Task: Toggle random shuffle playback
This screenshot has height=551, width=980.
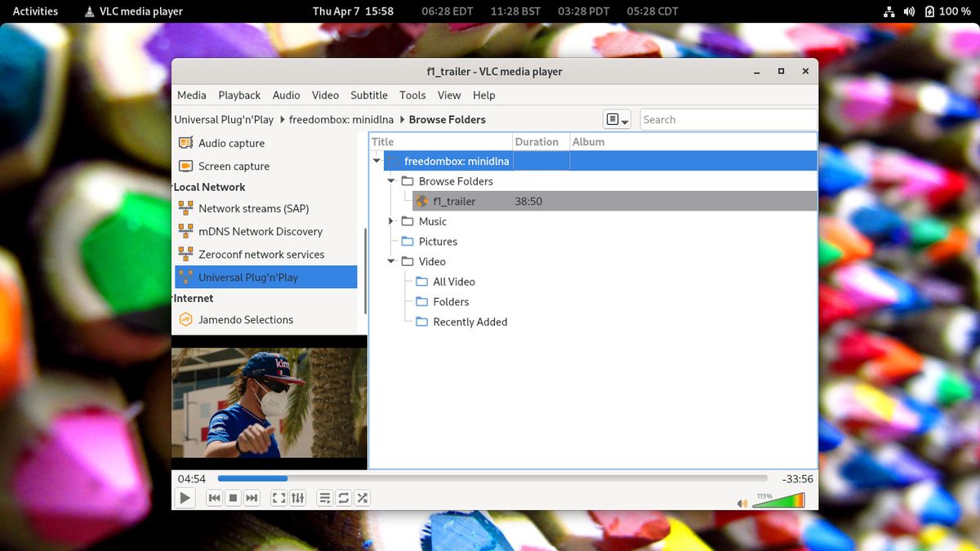Action: 363,498
